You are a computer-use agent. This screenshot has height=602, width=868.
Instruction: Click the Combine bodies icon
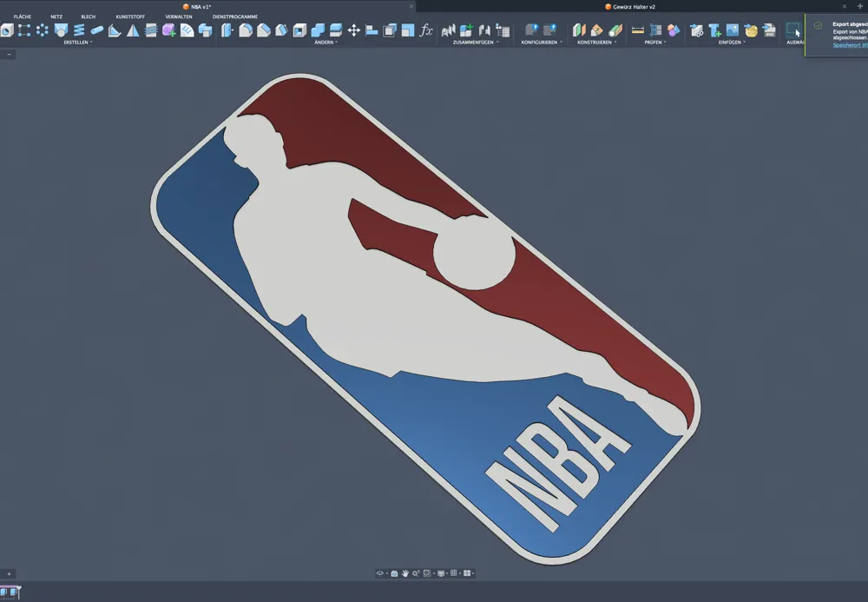coord(318,30)
